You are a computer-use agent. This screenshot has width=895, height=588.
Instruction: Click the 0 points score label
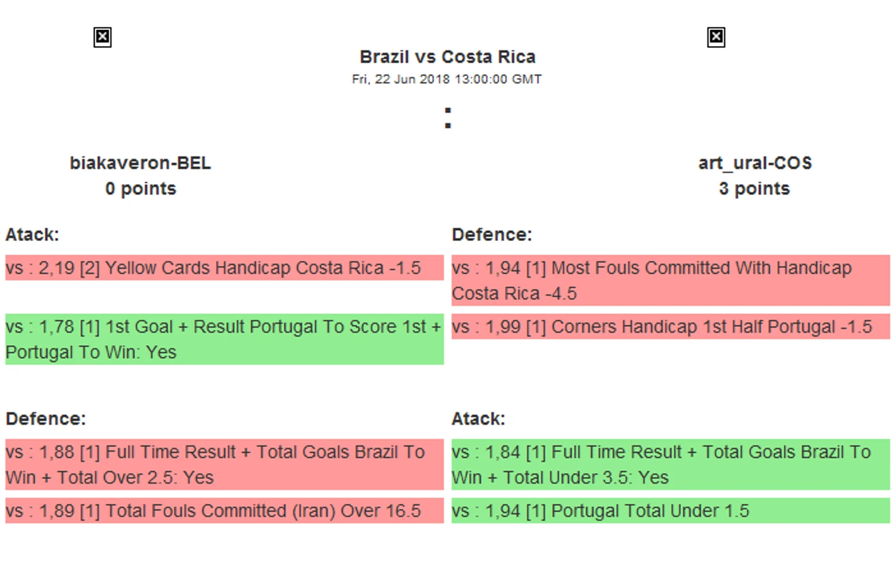[x=140, y=189]
